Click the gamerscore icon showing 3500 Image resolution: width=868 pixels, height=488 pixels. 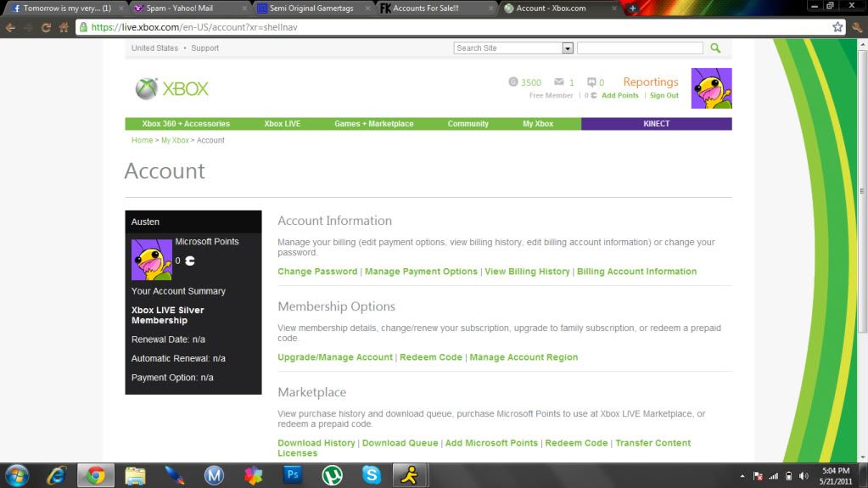[x=513, y=82]
